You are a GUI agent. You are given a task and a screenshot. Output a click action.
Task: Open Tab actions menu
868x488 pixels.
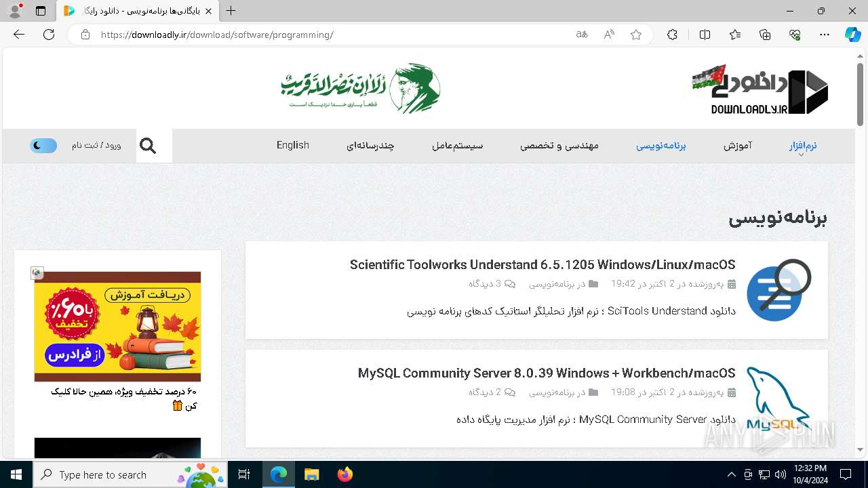(x=41, y=11)
